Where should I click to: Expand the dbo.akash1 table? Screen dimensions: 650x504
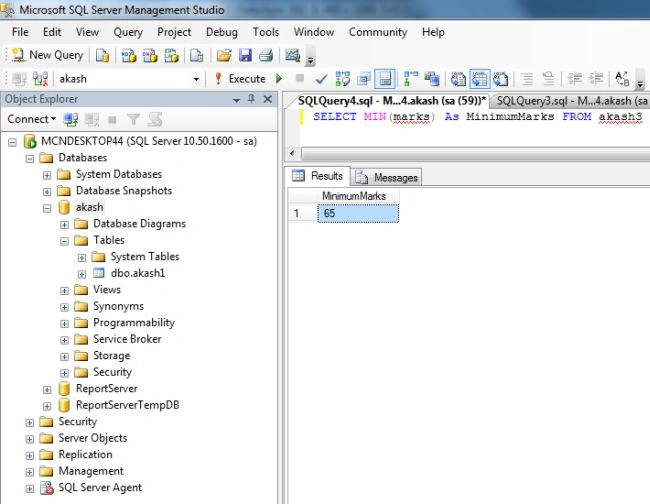click(x=82, y=274)
